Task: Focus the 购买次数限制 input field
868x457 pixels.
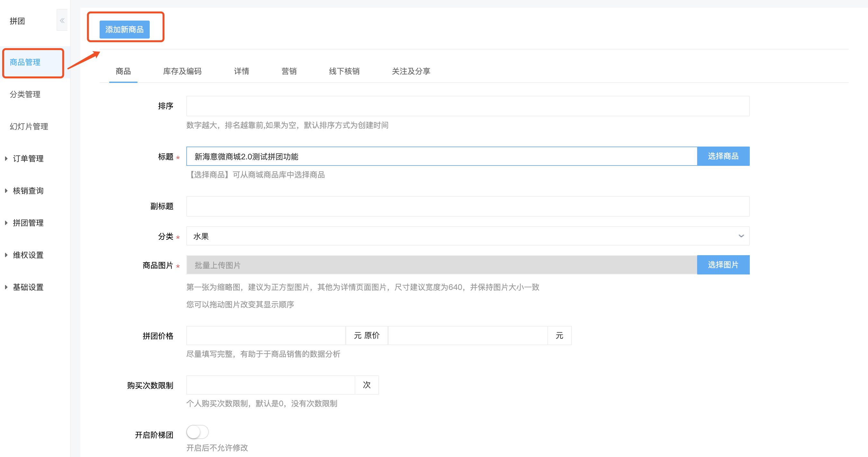Action: pyautogui.click(x=270, y=385)
